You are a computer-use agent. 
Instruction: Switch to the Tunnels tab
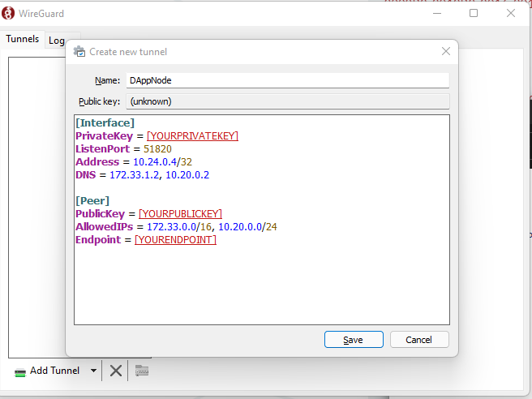pyautogui.click(x=23, y=39)
